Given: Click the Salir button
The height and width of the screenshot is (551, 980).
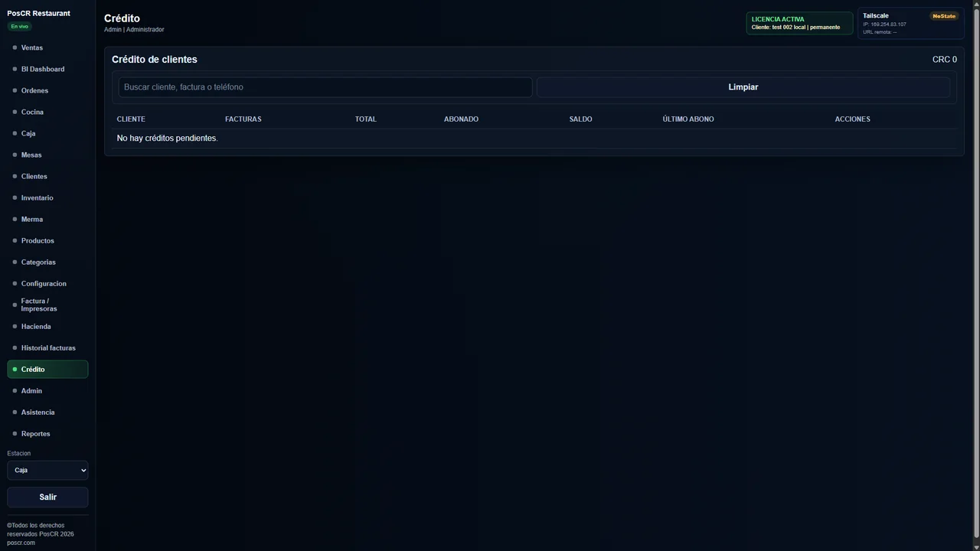Looking at the screenshot, I should (x=47, y=497).
